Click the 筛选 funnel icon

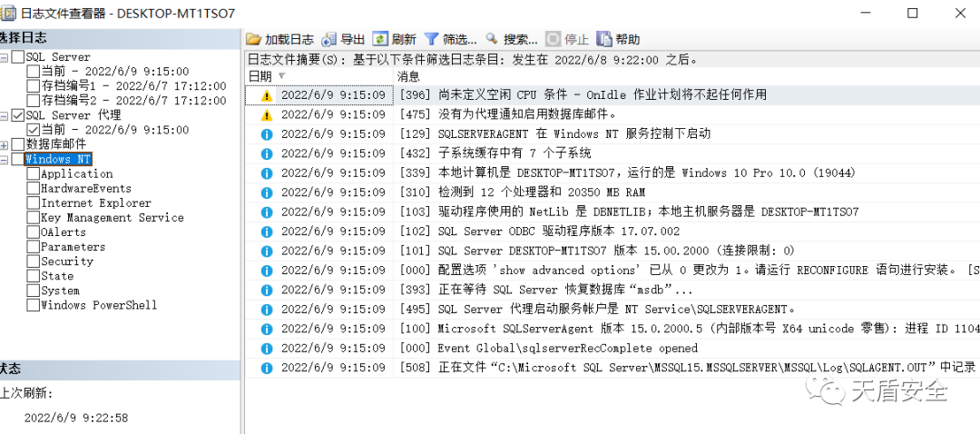tap(431, 39)
